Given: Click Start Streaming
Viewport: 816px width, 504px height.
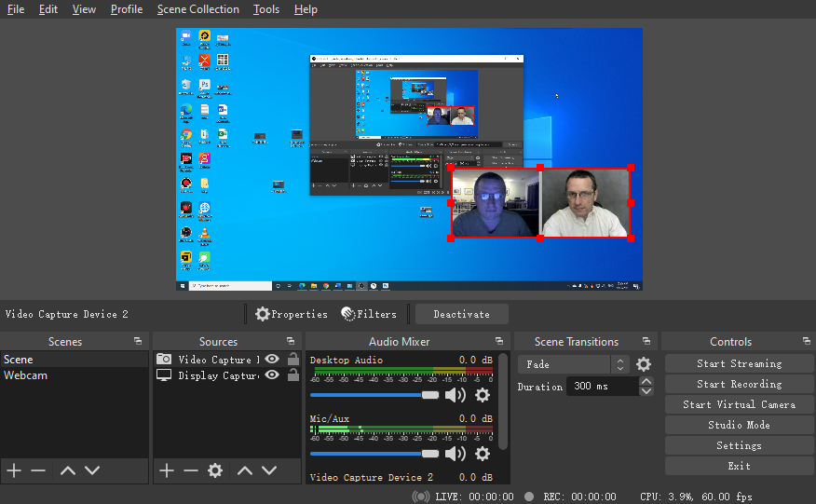Looking at the screenshot, I should (x=739, y=363).
